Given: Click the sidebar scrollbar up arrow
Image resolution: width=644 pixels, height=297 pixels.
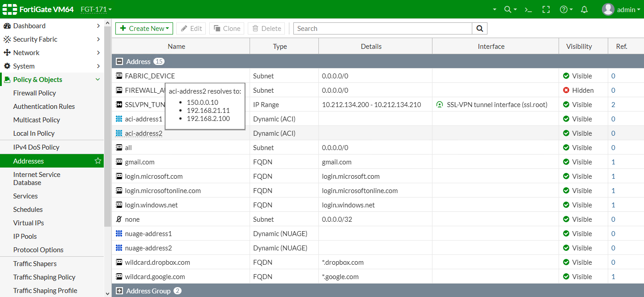Looking at the screenshot, I should (107, 22).
